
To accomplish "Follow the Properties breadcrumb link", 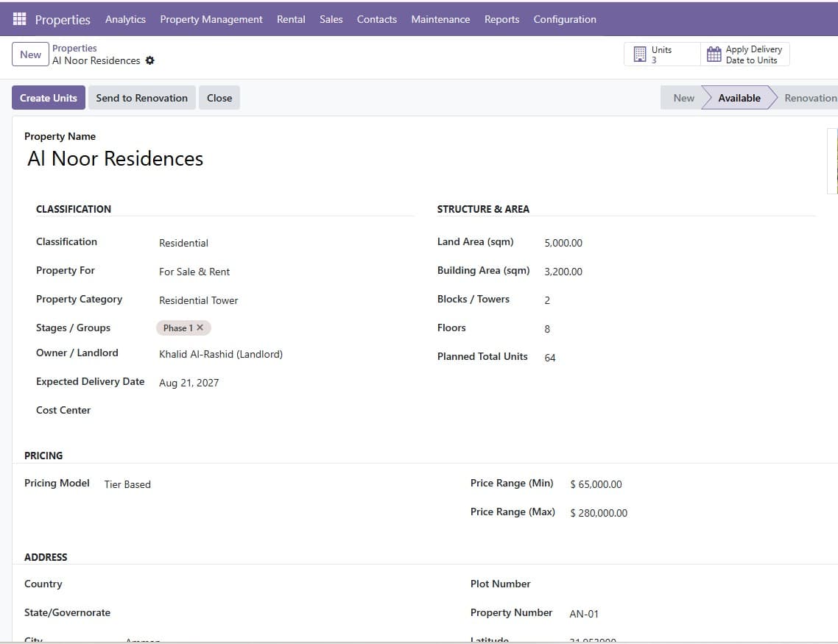I will click(74, 48).
